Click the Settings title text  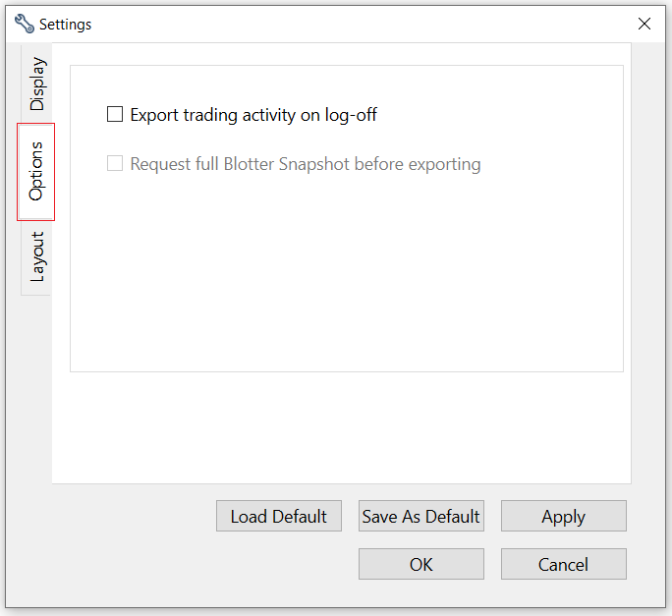click(x=65, y=24)
